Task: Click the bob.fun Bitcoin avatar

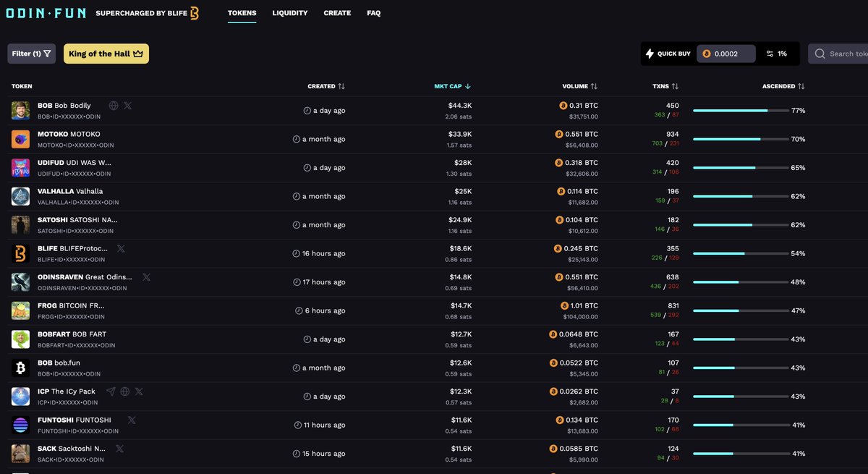Action: coord(20,368)
